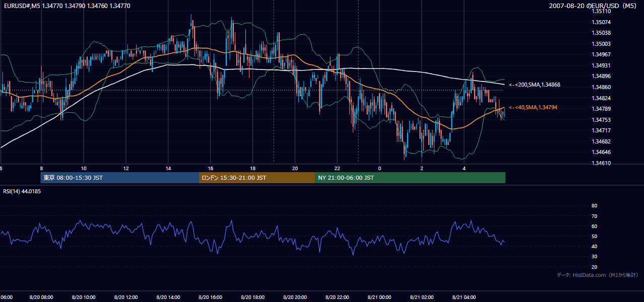Click RSI scale value 70
The height and width of the screenshot is (302, 644).
594,216
